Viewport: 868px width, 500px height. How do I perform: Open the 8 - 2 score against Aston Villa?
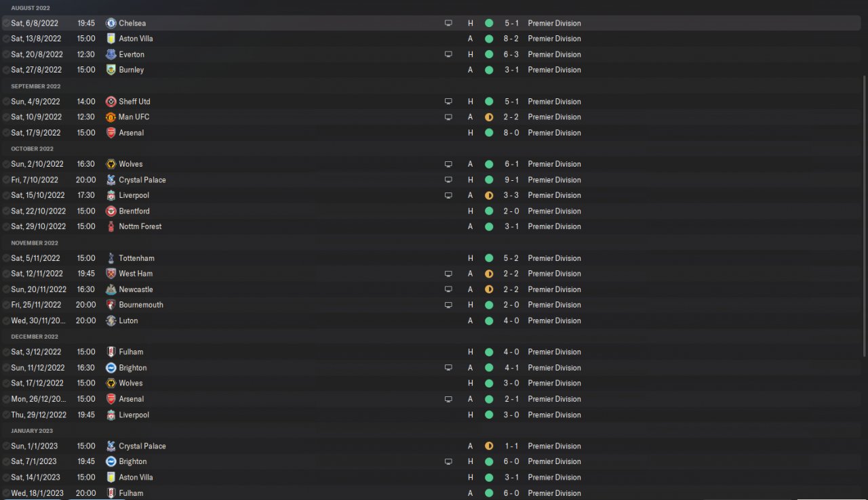pos(512,39)
